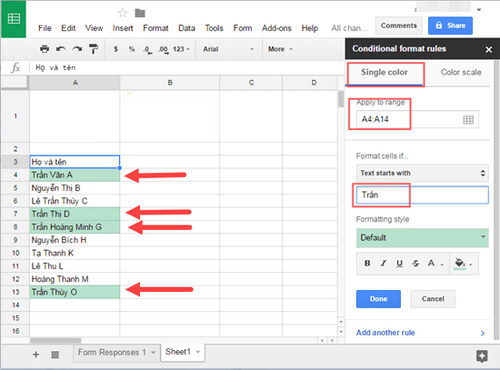500x370 pixels.
Task: Click the condition value field containing Trần
Action: click(422, 195)
